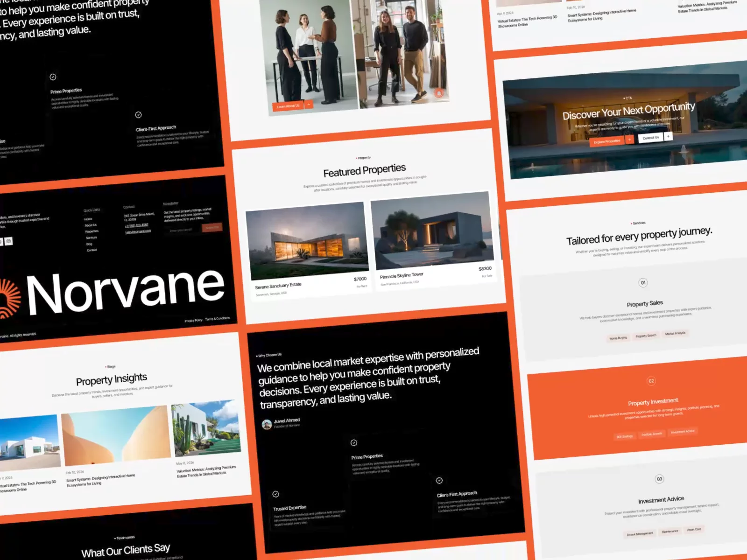The width and height of the screenshot is (747, 560).
Task: Select the Portfolio Growth tag
Action: point(652,434)
